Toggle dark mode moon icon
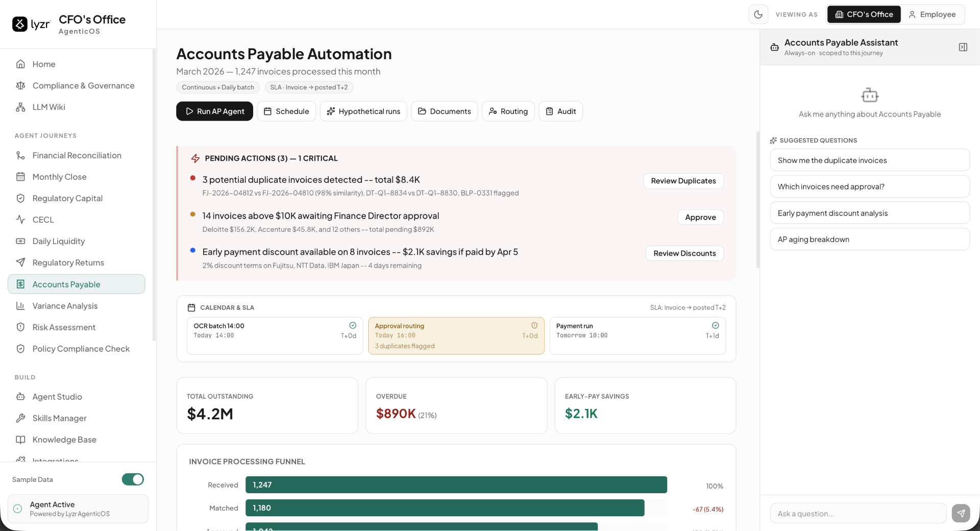Viewport: 980px width, 531px height. (x=758, y=14)
